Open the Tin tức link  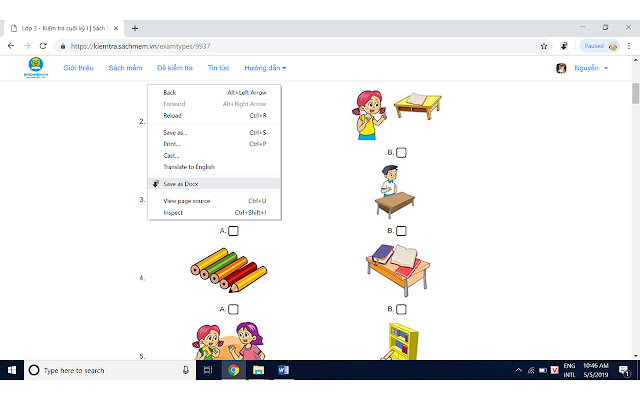click(218, 68)
